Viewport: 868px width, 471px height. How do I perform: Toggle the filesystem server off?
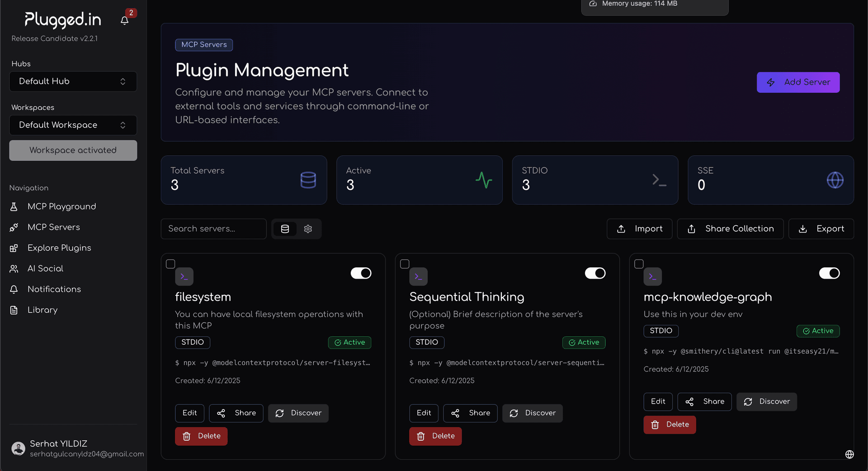click(361, 273)
